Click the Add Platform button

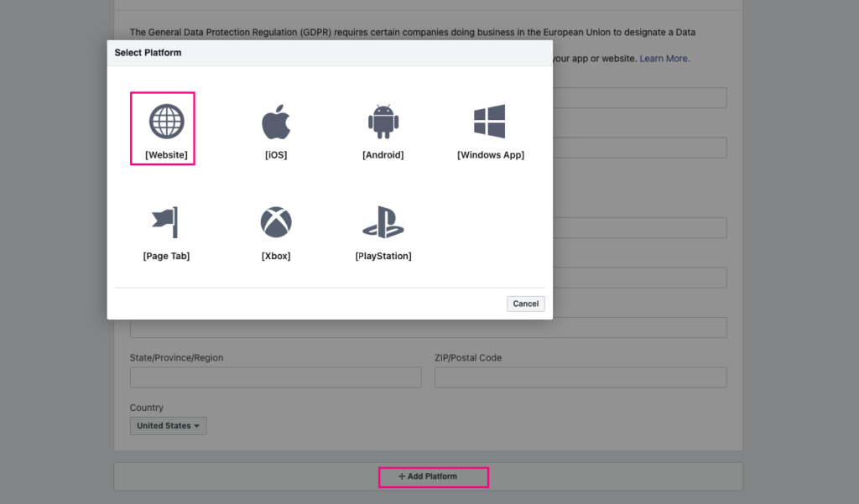tap(428, 476)
